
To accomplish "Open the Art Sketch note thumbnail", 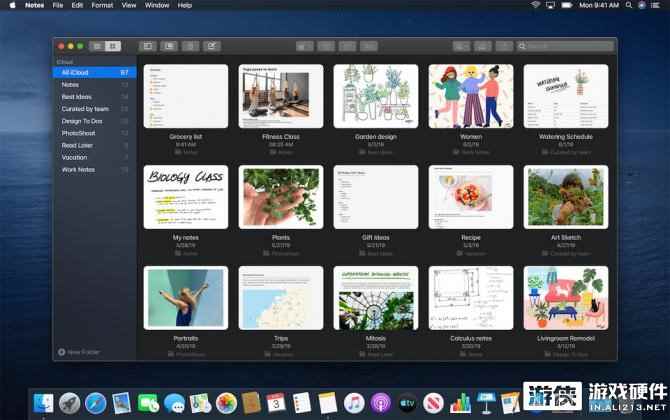I will pos(566,197).
